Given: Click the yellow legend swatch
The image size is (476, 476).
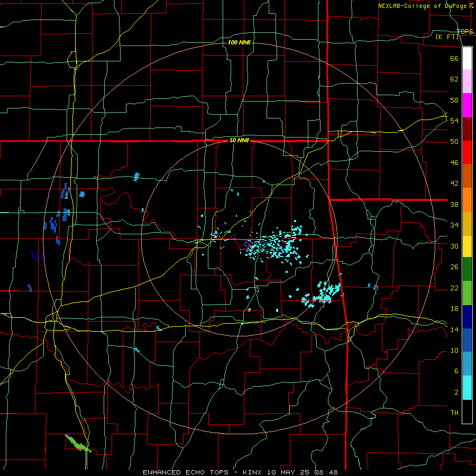Looking at the screenshot, I should click(x=467, y=246).
